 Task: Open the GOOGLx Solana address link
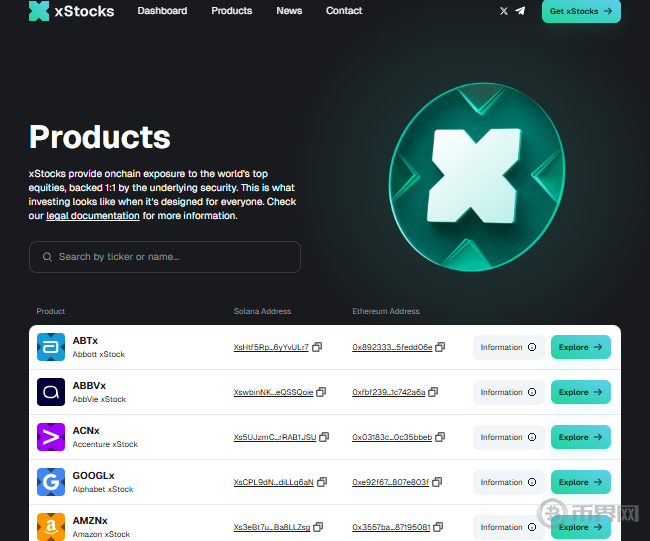tap(273, 482)
